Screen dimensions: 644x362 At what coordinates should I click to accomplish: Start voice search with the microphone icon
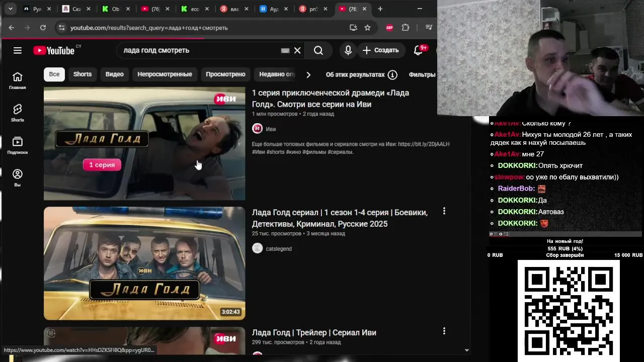point(348,50)
